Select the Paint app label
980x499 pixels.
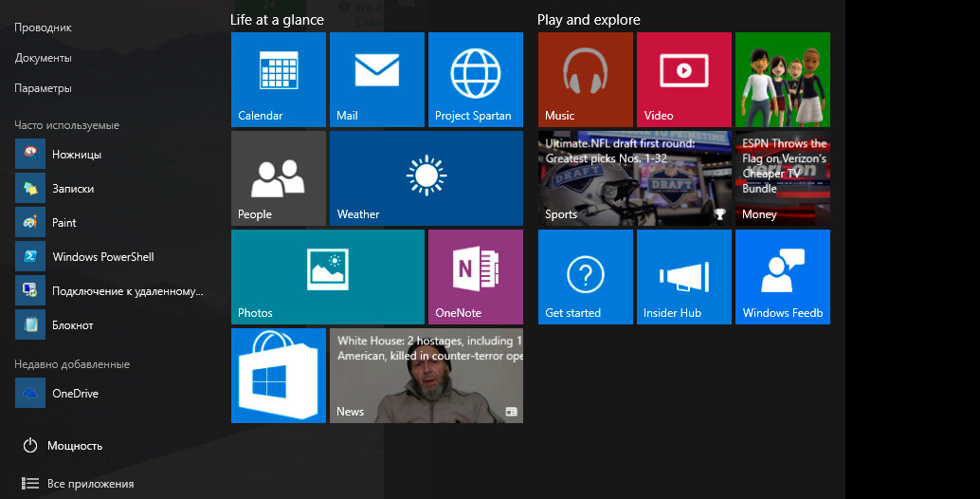click(64, 223)
